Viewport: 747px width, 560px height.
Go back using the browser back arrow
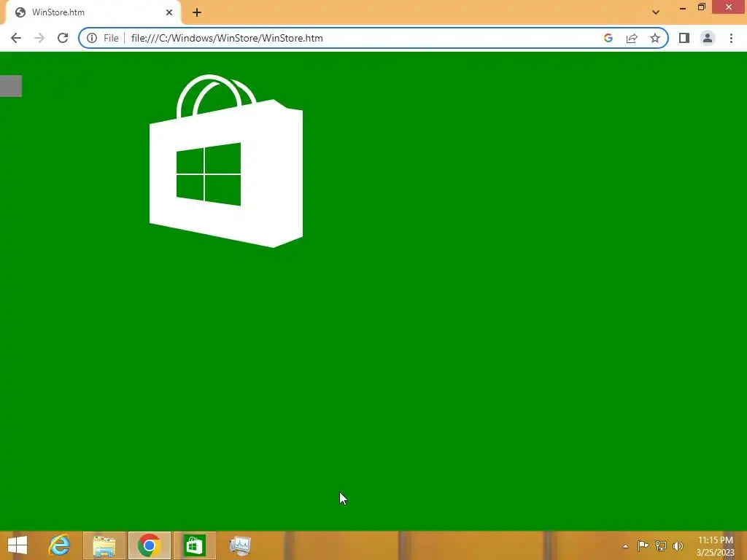(16, 38)
